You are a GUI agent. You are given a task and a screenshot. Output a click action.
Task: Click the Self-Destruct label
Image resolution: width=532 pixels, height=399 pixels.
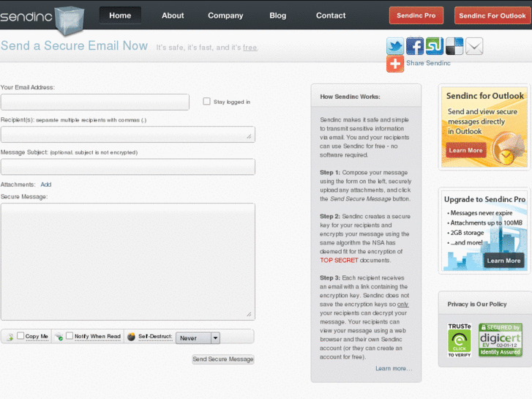tap(155, 336)
